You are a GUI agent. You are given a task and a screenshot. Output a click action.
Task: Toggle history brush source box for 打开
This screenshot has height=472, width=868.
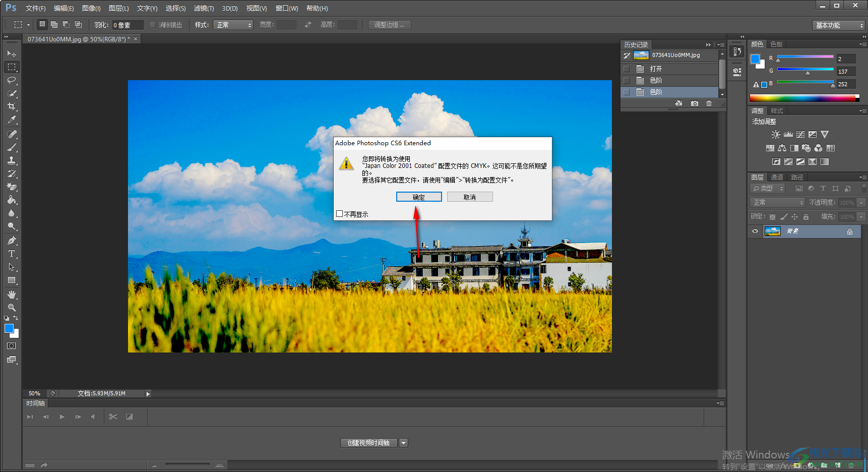[x=627, y=69]
